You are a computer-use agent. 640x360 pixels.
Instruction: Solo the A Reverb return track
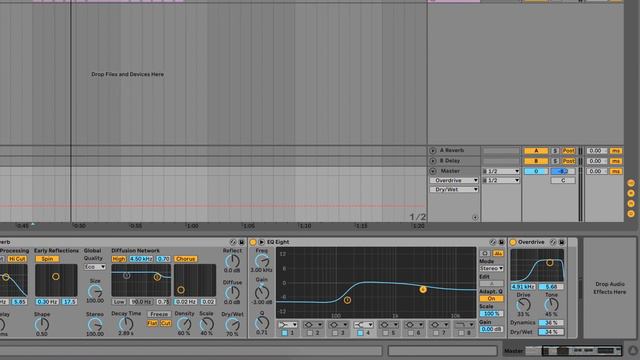point(555,151)
